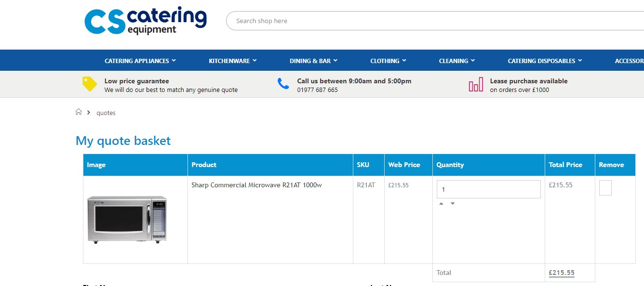Viewport: 644px width, 286px height.
Task: Click the Search shop here field
Action: [434, 21]
